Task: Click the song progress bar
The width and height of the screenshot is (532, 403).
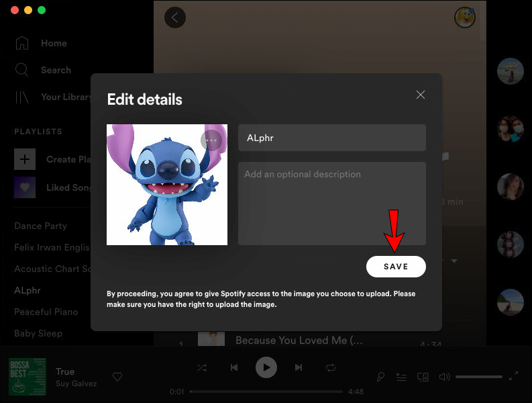Action: pos(266,392)
